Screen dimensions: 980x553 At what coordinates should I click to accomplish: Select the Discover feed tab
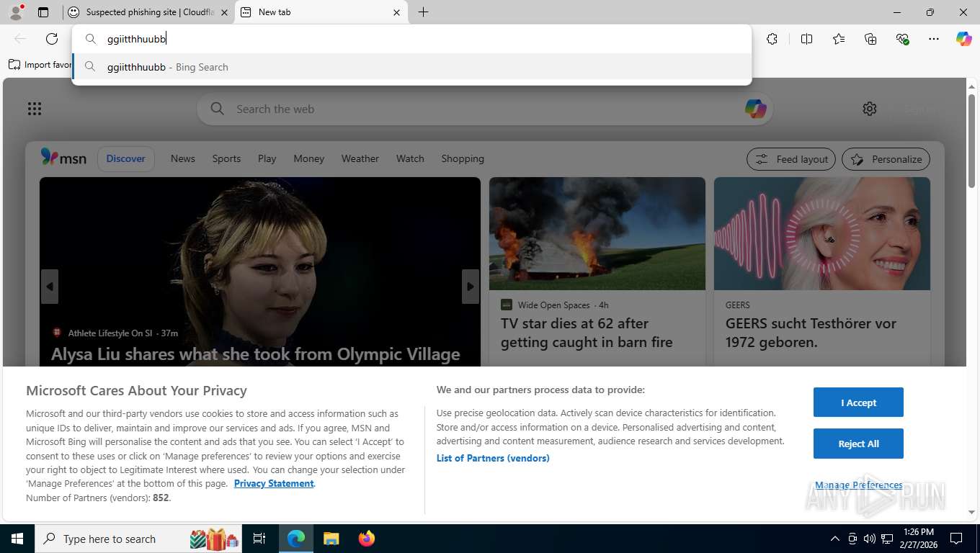[125, 158]
